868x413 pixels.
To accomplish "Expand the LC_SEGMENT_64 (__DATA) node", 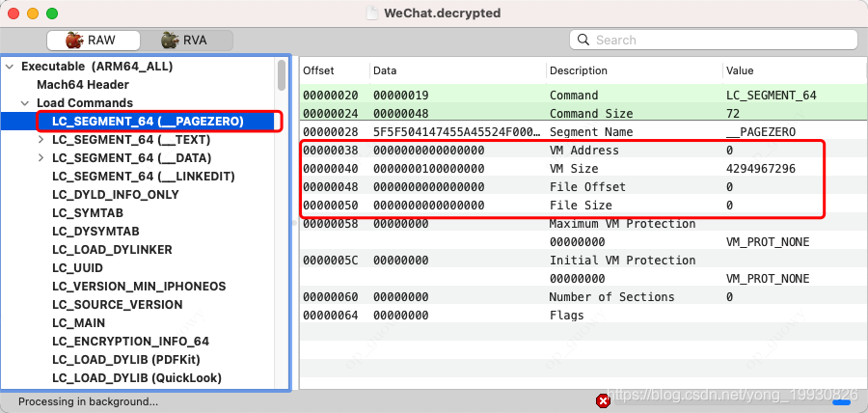I will [41, 158].
